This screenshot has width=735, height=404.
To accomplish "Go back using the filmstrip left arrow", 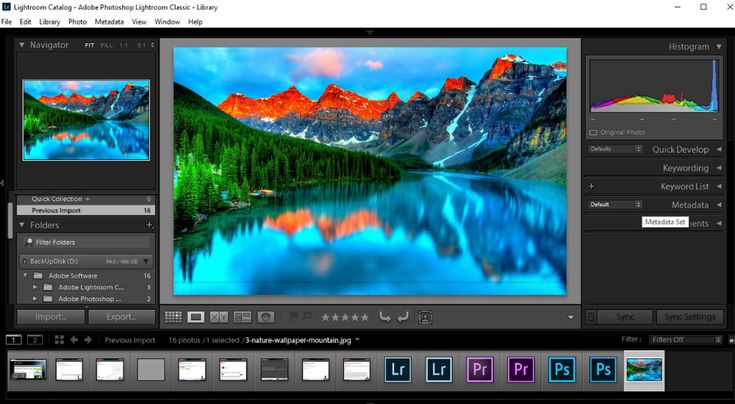I will pos(73,340).
